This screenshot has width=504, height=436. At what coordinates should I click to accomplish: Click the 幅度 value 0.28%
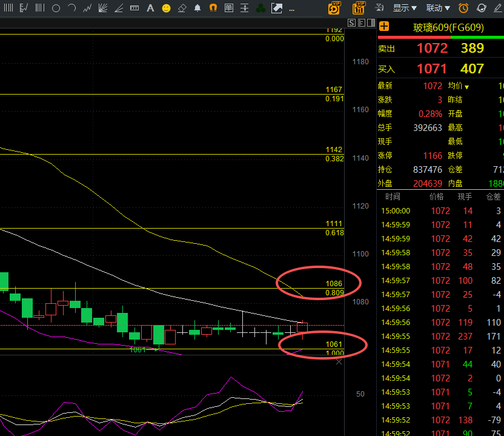pos(430,114)
